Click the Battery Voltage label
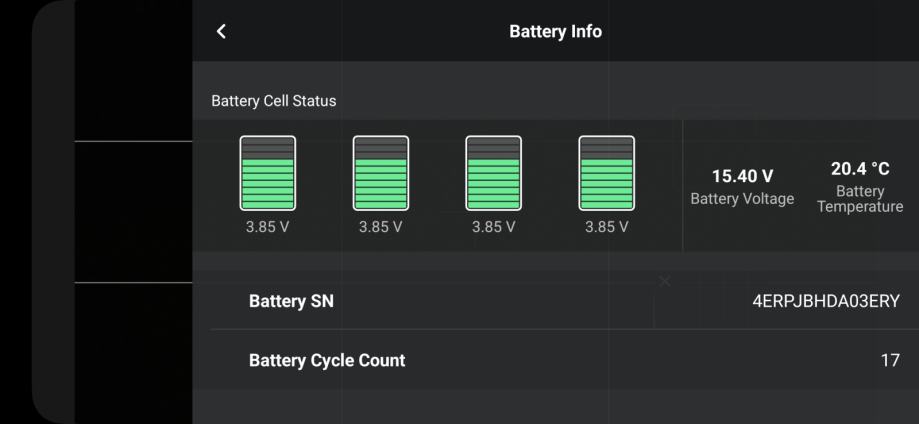This screenshot has height=424, width=919. coord(742,199)
